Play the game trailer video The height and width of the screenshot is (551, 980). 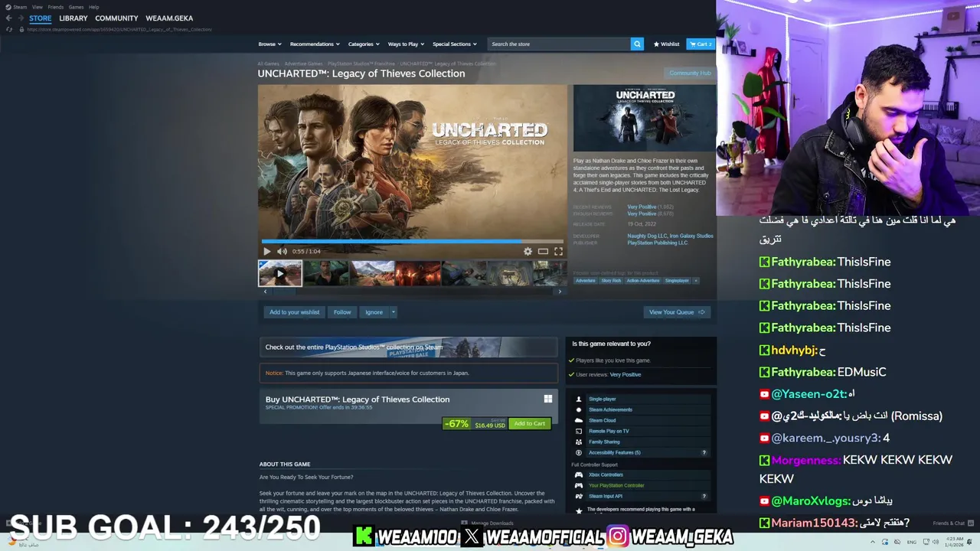(266, 251)
